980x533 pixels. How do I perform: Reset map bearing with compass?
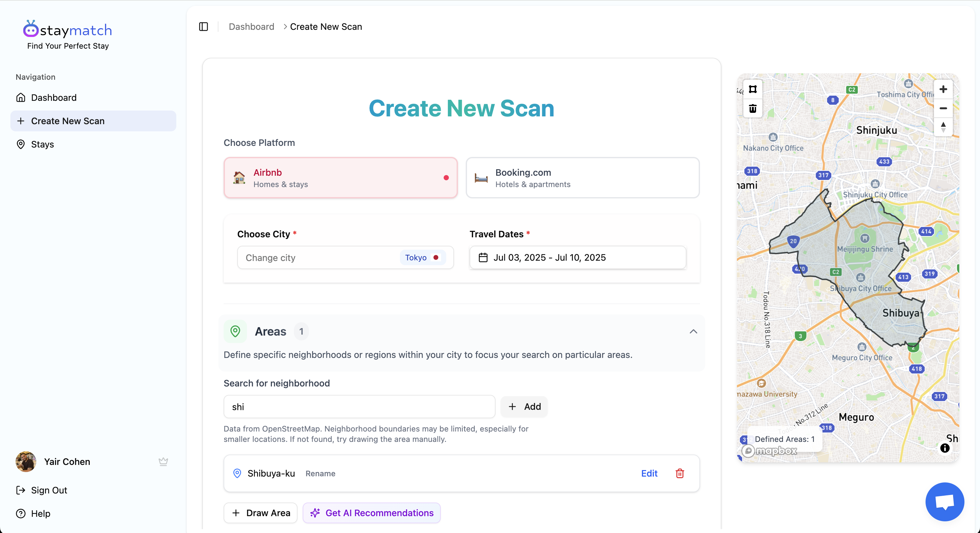point(943,127)
